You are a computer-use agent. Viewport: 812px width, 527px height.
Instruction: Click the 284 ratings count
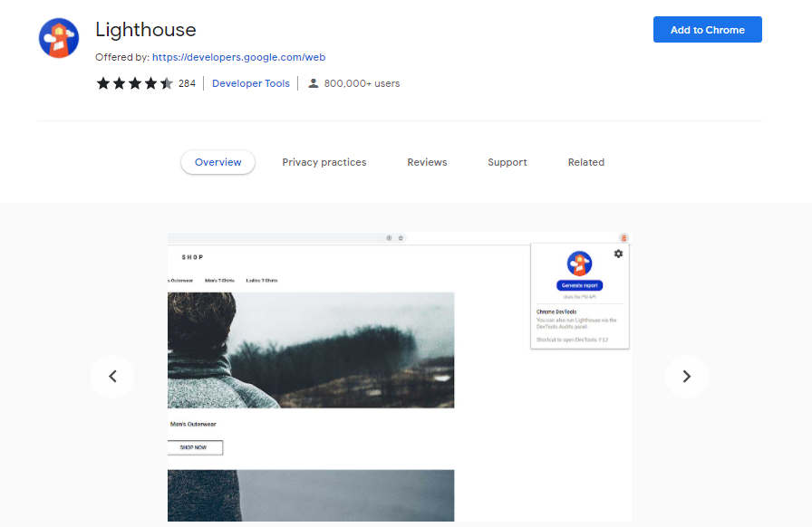(x=187, y=83)
